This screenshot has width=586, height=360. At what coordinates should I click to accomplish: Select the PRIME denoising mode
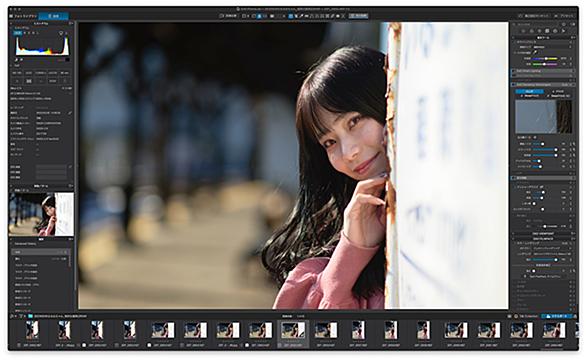tap(558, 92)
